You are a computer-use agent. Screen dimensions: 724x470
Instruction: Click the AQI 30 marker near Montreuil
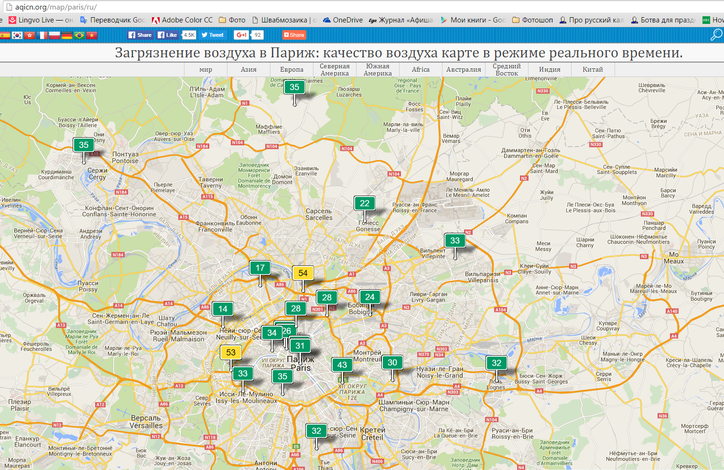pyautogui.click(x=392, y=362)
